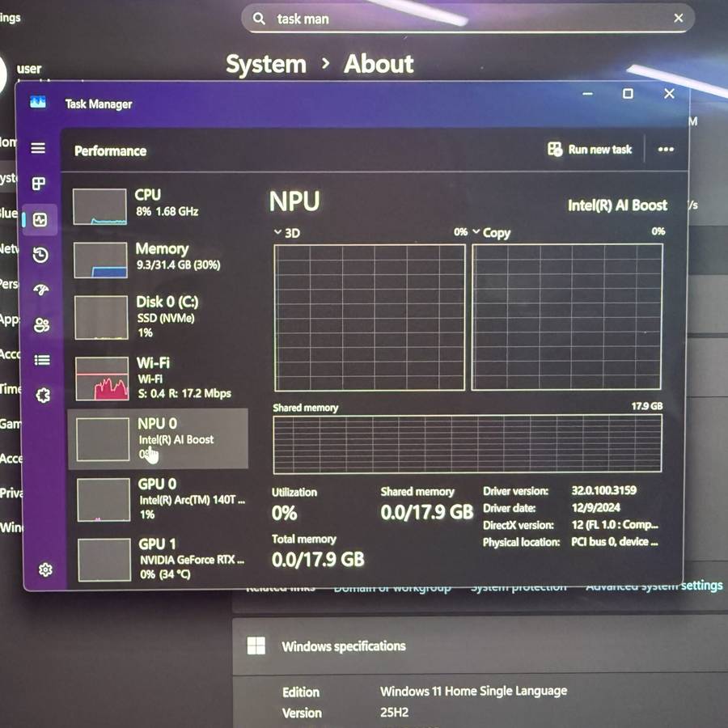The image size is (728, 728).
Task: Click the Physical location PCI bus value
Action: [615, 542]
